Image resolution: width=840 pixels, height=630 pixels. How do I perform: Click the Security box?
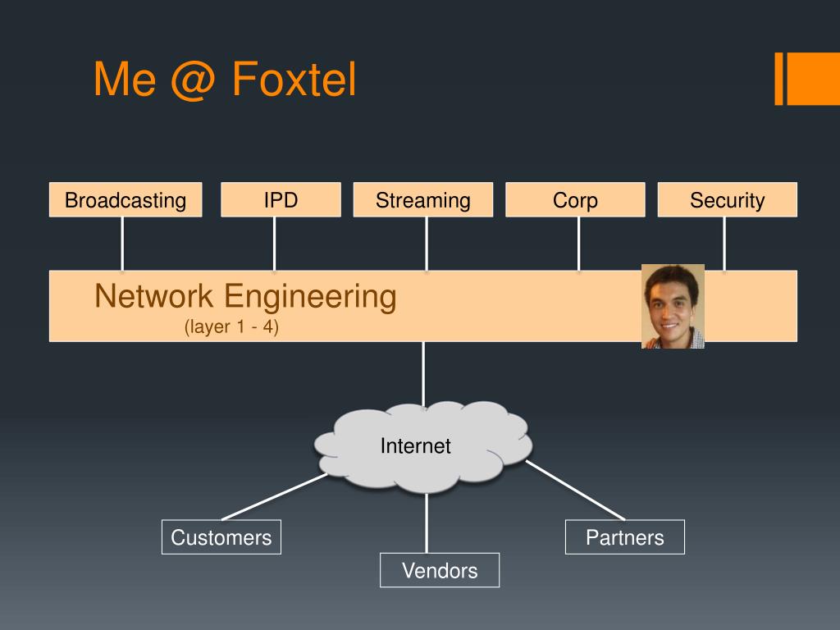point(728,200)
